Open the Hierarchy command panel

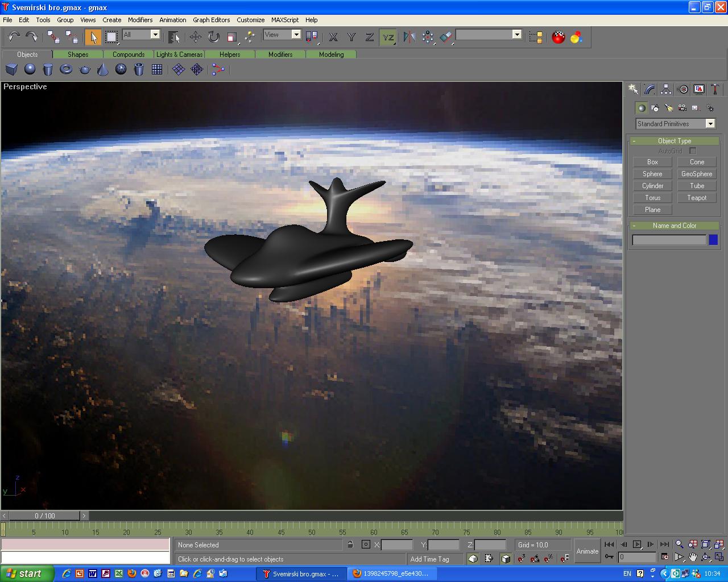tap(666, 89)
